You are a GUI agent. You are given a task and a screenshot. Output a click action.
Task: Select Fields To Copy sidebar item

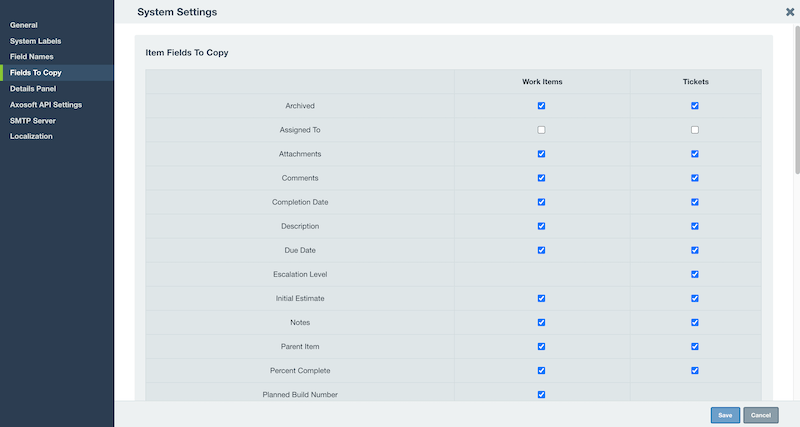click(x=57, y=72)
